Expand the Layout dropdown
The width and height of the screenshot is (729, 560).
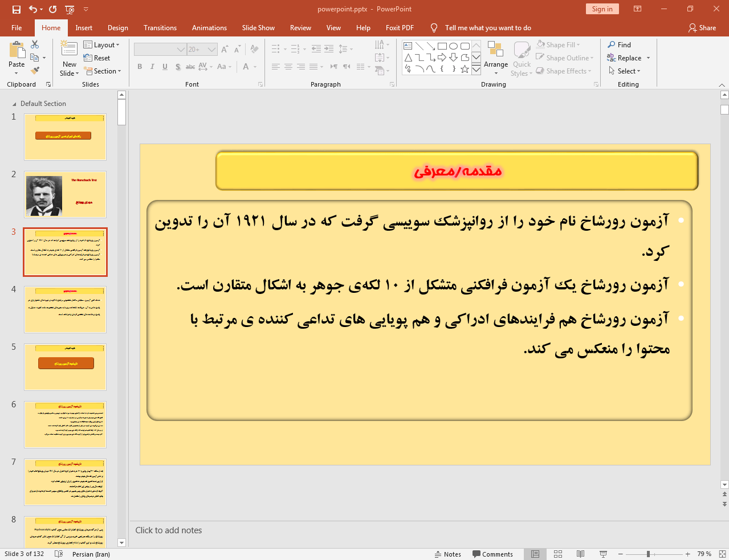click(x=101, y=44)
